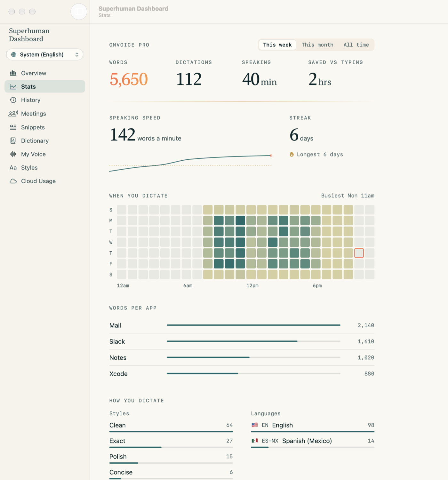
Task: Click the speaking speed trend line chart
Action: [190, 163]
